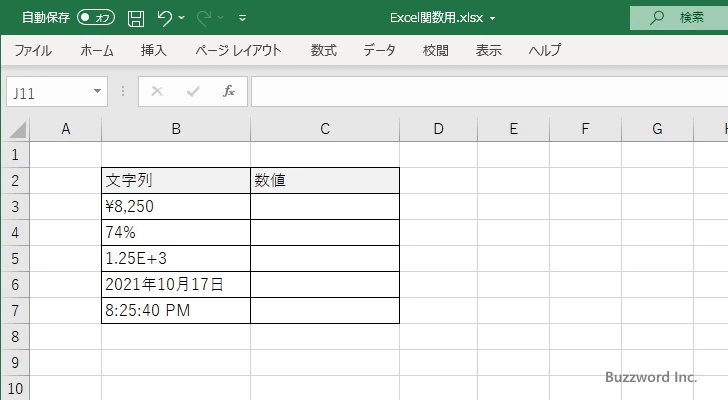Select column D header

[x=439, y=129]
